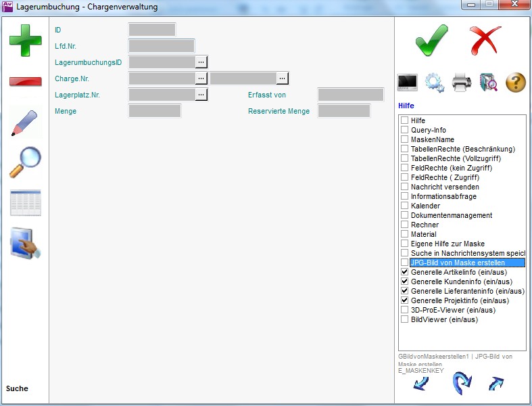This screenshot has height=406, width=532.
Task: Open the table list view icon
Action: (25, 203)
